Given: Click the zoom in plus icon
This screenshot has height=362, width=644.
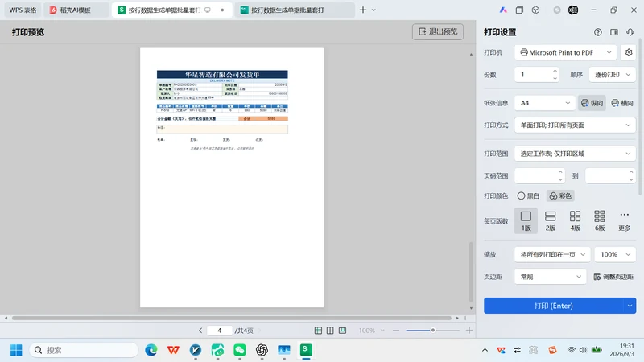Looking at the screenshot, I should point(469,331).
